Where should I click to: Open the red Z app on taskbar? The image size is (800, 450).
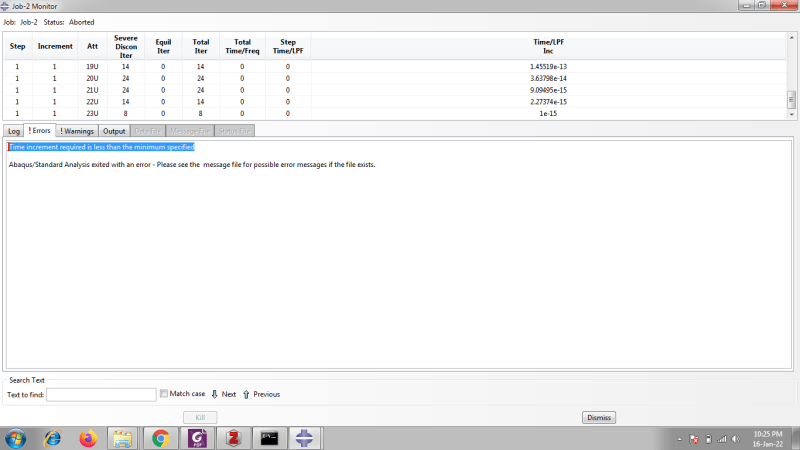tap(233, 438)
